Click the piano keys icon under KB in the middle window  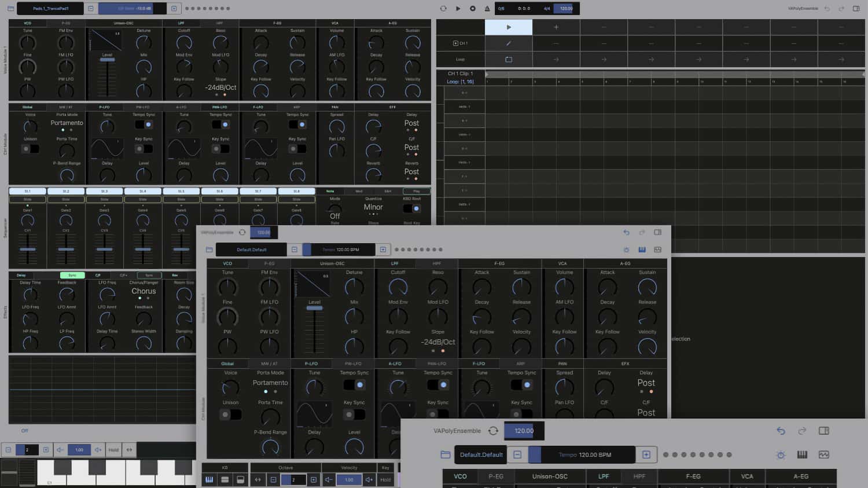(209, 479)
